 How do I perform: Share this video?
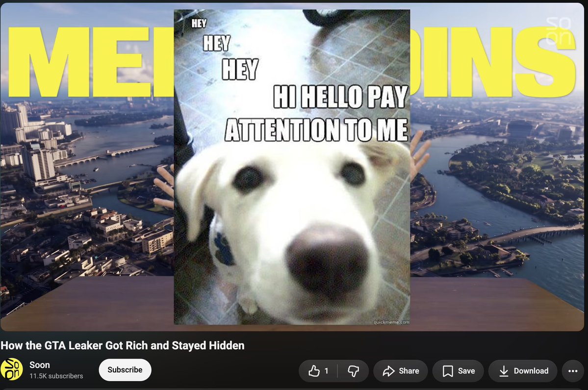click(401, 371)
